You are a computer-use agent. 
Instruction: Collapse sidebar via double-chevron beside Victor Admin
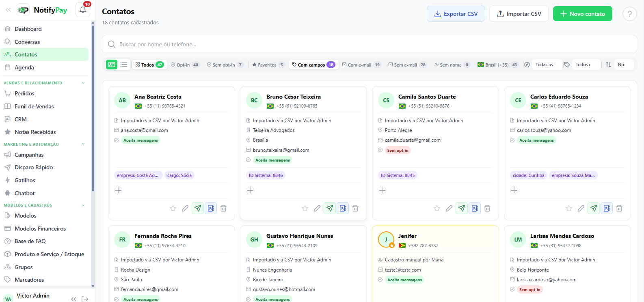tap(73, 299)
